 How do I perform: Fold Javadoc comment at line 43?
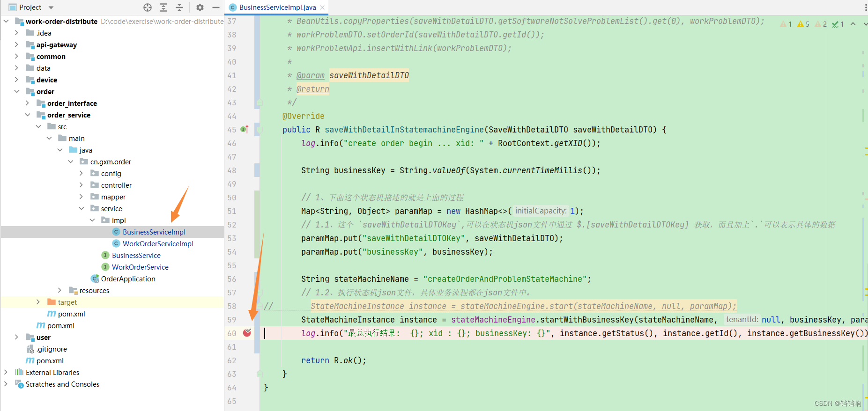tap(260, 103)
